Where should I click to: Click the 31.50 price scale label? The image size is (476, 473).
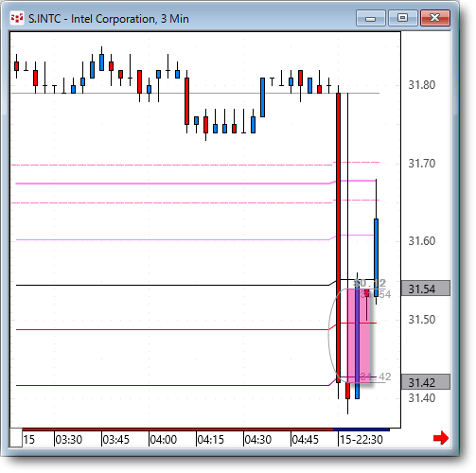(422, 320)
